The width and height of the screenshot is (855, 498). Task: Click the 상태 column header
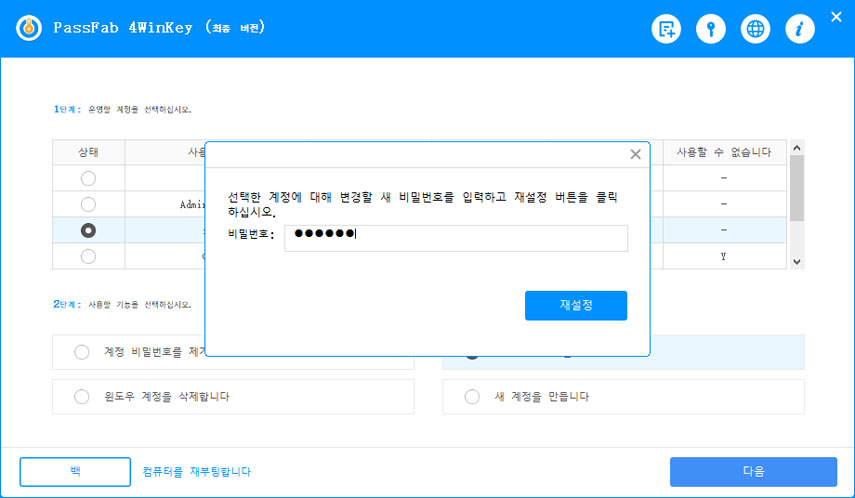click(88, 152)
